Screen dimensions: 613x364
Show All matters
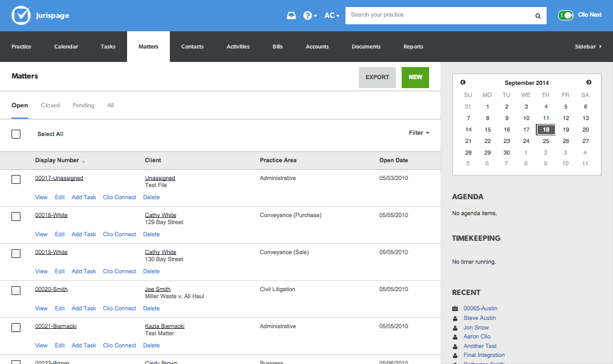pyautogui.click(x=110, y=105)
